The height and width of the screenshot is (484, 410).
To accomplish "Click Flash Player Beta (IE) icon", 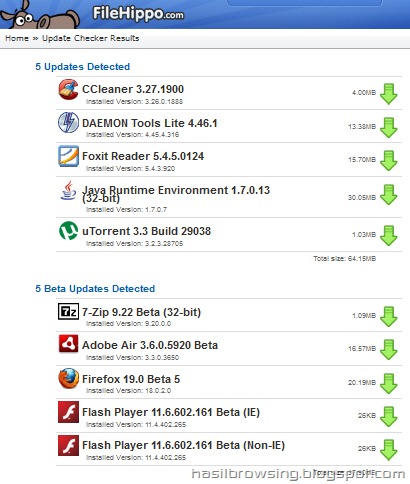I will click(68, 412).
